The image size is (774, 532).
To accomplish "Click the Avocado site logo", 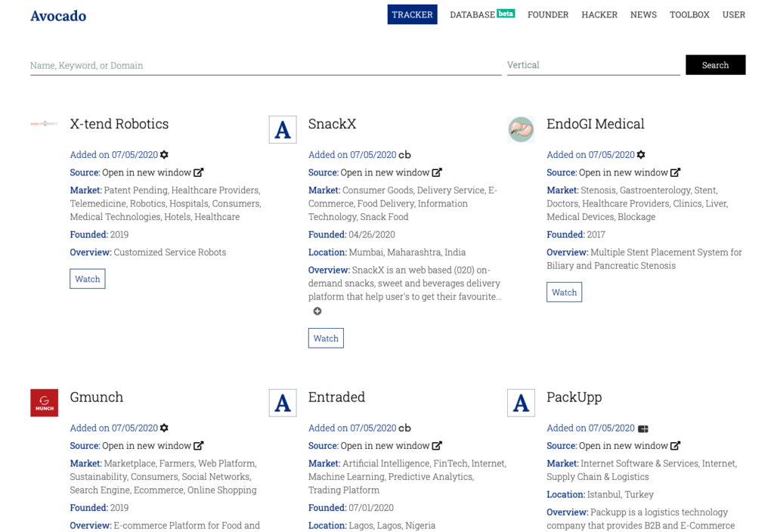I will coord(58,16).
